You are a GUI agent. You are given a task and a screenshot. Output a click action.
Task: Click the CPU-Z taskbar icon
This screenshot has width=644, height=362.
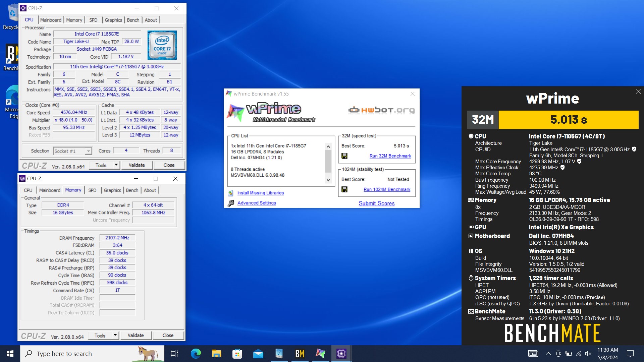[341, 354]
